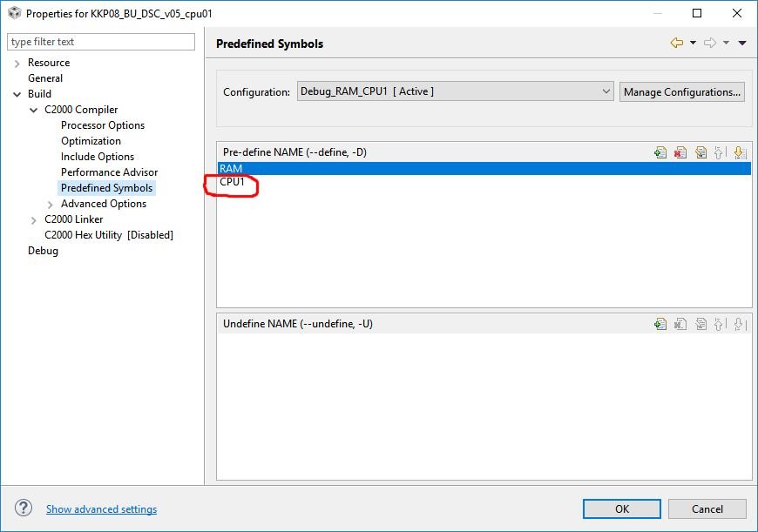Click the Cancel button
This screenshot has width=758, height=532.
pos(707,508)
